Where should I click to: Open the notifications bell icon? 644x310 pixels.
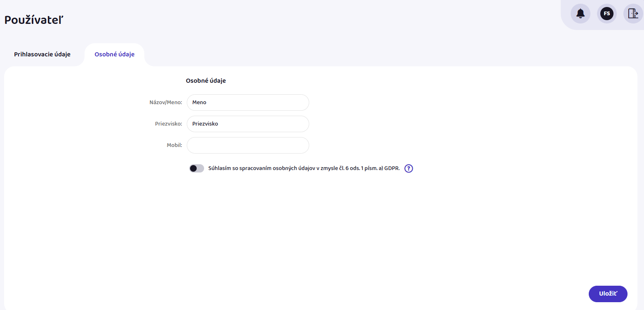(580, 14)
